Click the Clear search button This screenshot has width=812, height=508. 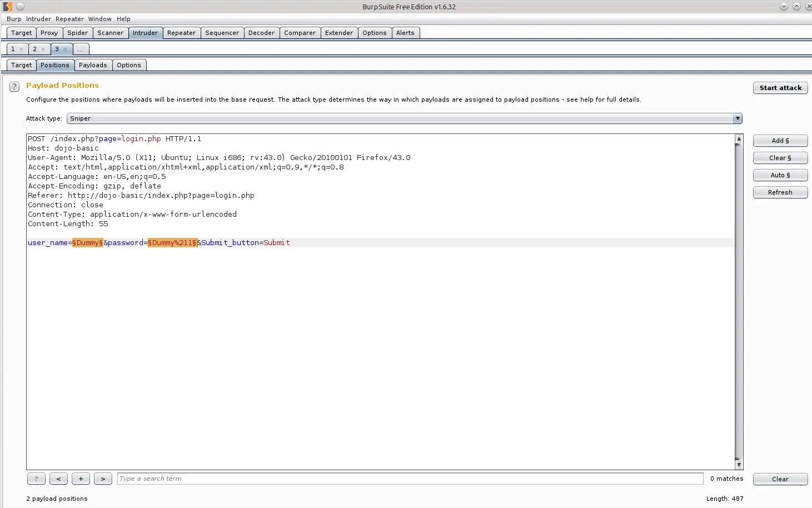780,479
